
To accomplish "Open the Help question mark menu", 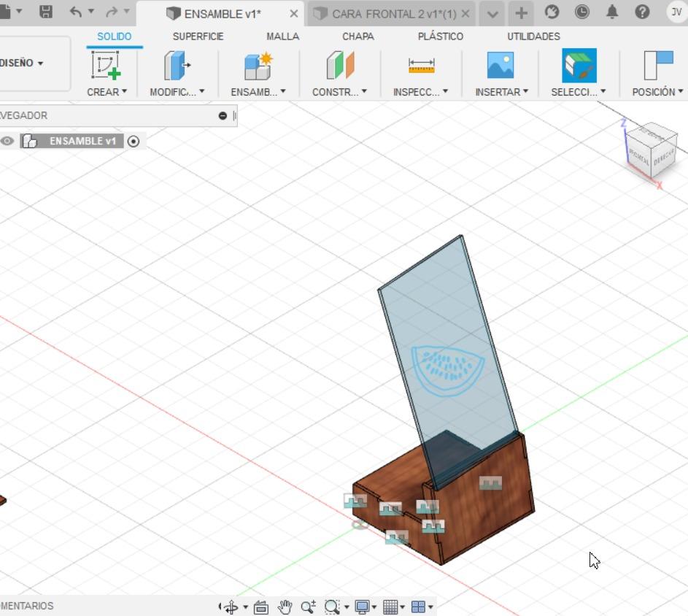I will tap(642, 12).
